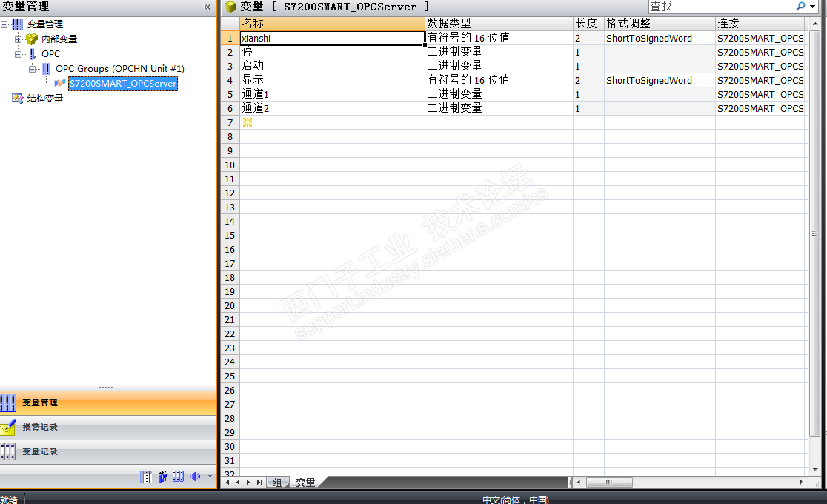827x504 pixels.
Task: Click the 查找 search input field
Action: coord(720,7)
